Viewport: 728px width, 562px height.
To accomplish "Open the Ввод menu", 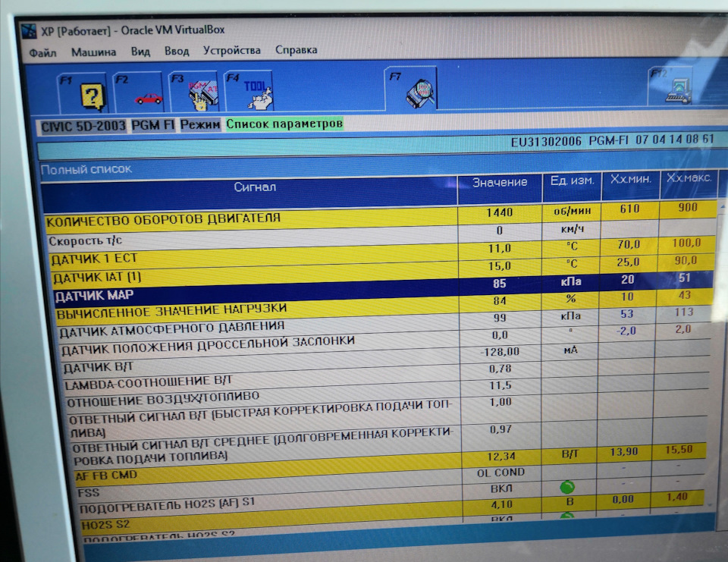I will point(177,51).
